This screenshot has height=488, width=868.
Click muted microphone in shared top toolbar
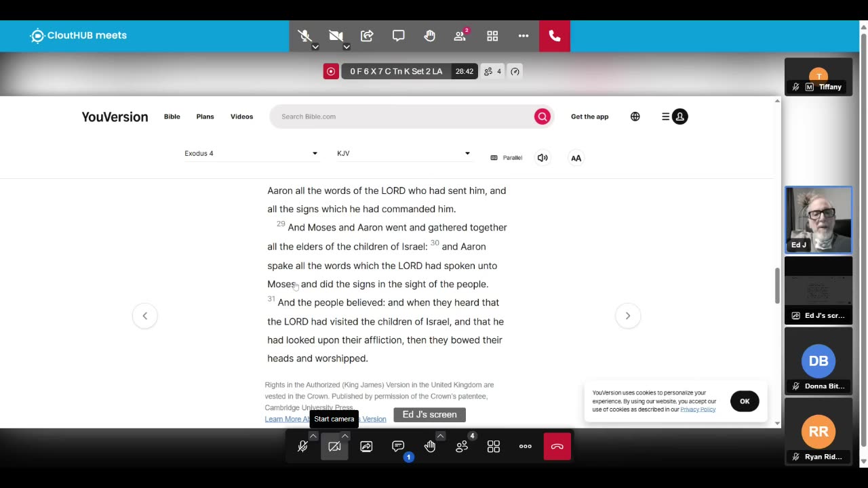click(304, 36)
